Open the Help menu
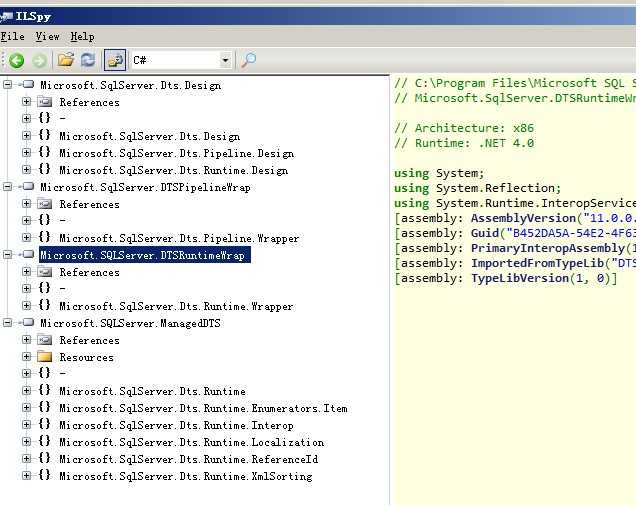636x505 pixels. click(x=82, y=37)
